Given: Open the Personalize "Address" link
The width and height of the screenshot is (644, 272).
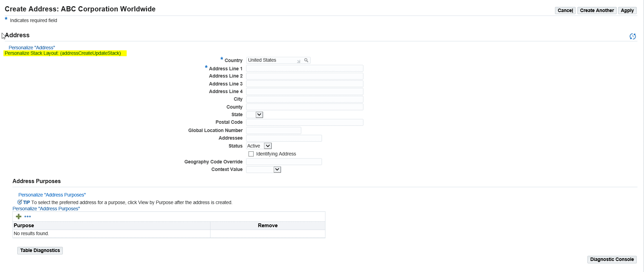Looking at the screenshot, I should [32, 48].
